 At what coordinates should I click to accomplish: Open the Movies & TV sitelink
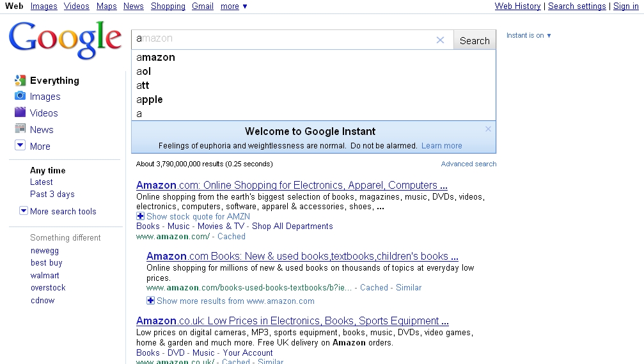(x=221, y=226)
